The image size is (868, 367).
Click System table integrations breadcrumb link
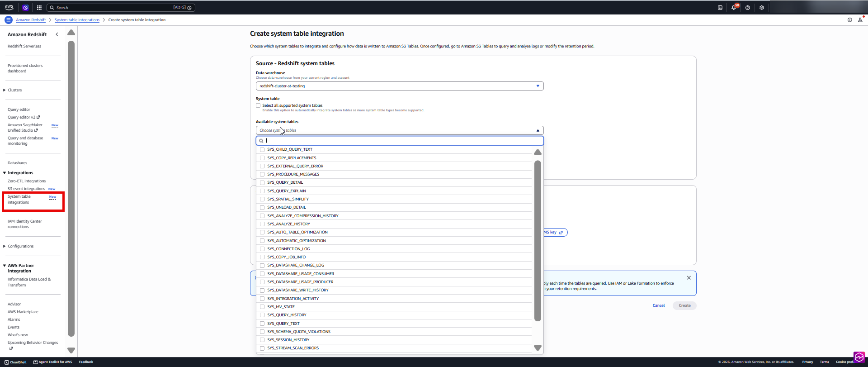pyautogui.click(x=77, y=20)
